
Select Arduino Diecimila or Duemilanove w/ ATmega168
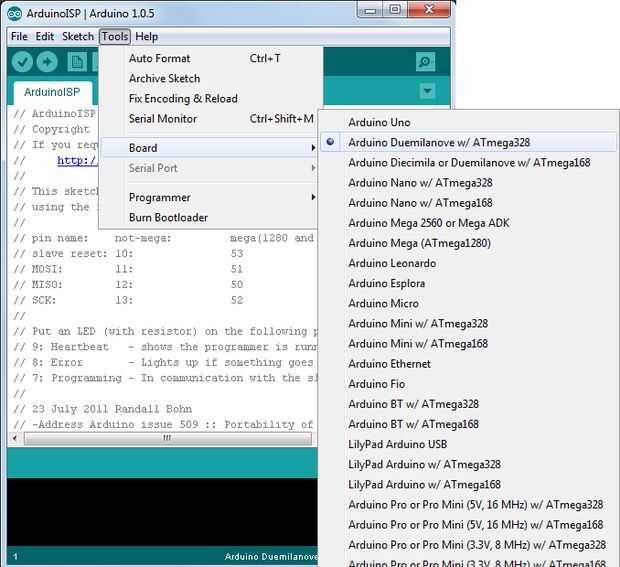coord(469,163)
